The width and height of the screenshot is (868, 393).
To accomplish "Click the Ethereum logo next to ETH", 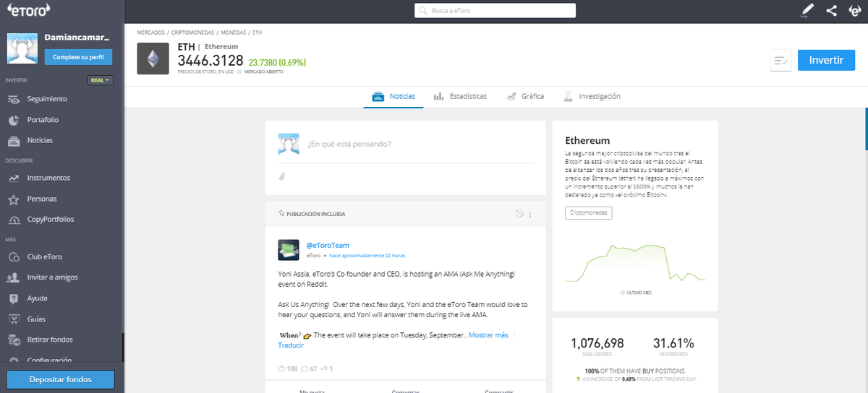I will [x=153, y=59].
